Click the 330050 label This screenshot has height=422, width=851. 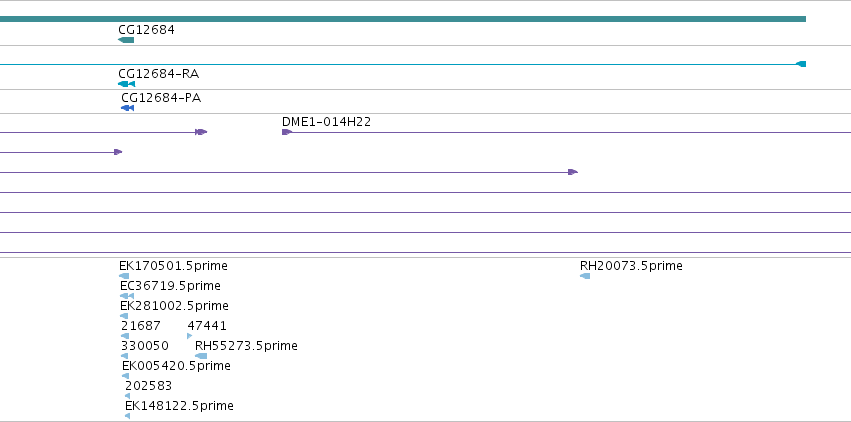click(145, 346)
